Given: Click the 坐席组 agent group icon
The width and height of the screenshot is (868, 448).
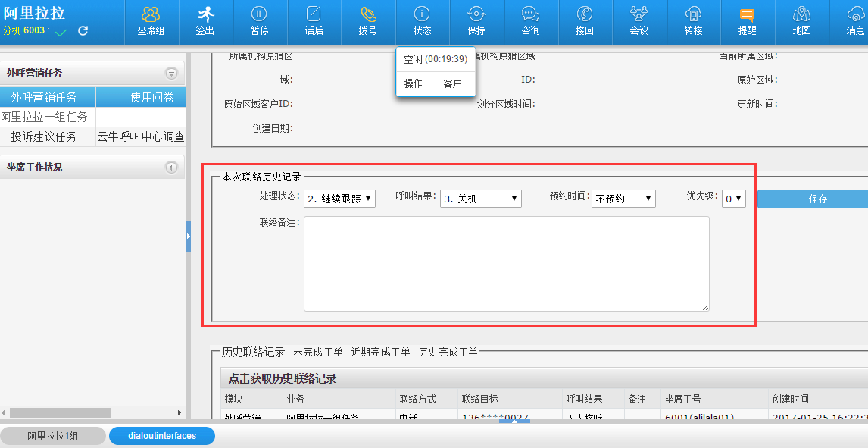Looking at the screenshot, I should coord(151,21).
